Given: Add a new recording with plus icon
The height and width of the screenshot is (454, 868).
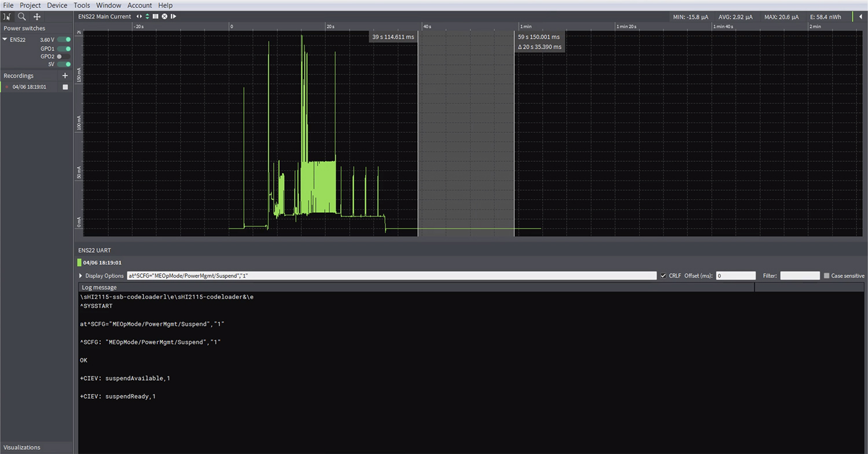Looking at the screenshot, I should tap(65, 76).
